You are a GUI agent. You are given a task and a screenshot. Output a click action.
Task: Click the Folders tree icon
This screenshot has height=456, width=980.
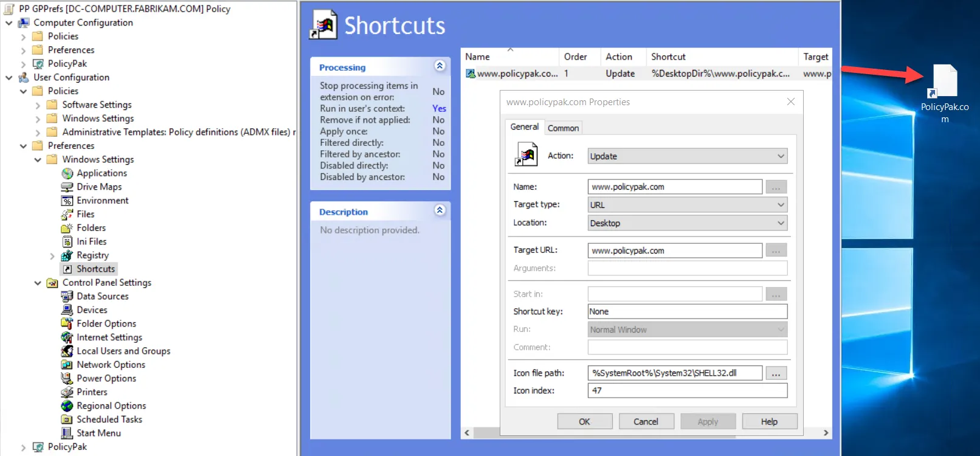click(x=67, y=228)
